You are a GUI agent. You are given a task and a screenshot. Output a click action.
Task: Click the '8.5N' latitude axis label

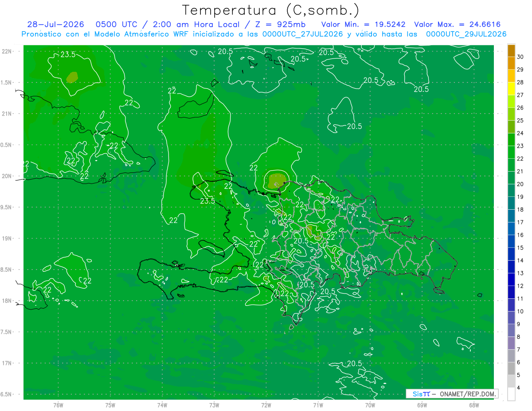coord(7,270)
